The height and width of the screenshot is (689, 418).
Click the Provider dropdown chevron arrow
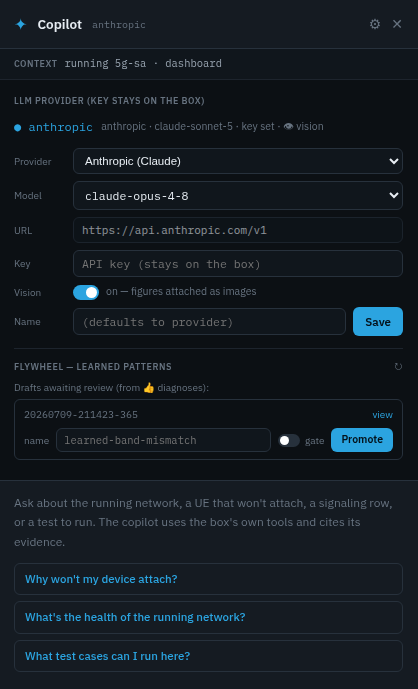(394, 161)
